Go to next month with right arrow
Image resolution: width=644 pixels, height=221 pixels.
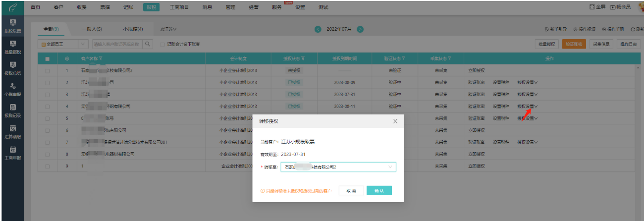(360, 29)
